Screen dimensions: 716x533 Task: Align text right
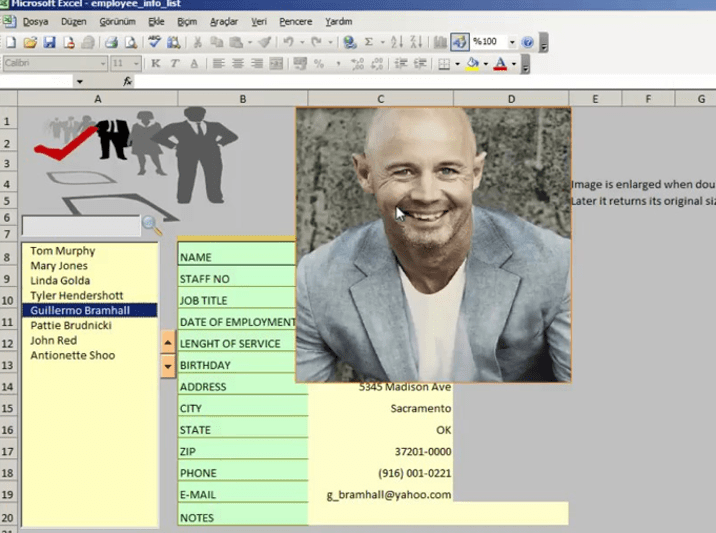click(257, 63)
